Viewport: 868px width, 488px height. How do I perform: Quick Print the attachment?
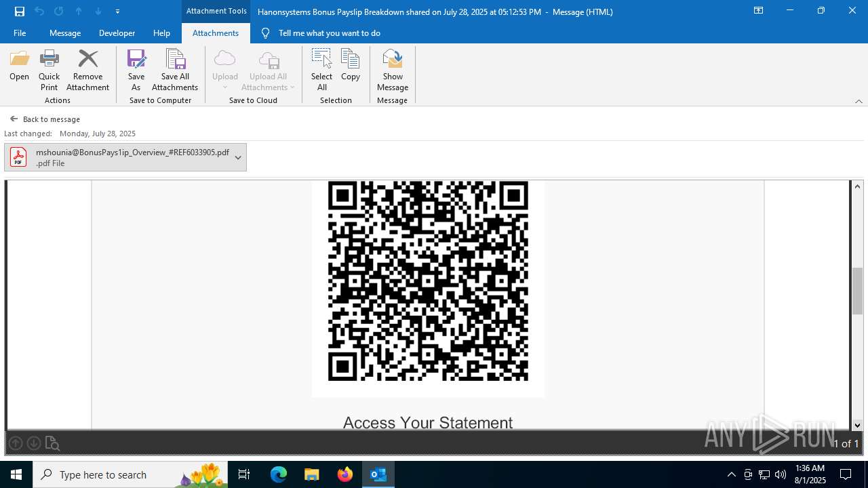point(49,70)
